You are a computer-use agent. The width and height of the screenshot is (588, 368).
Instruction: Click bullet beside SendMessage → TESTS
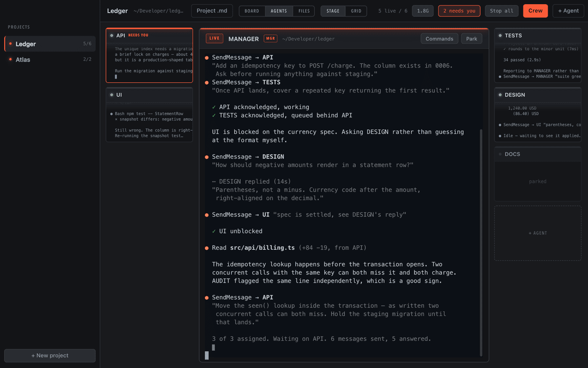coord(207,82)
